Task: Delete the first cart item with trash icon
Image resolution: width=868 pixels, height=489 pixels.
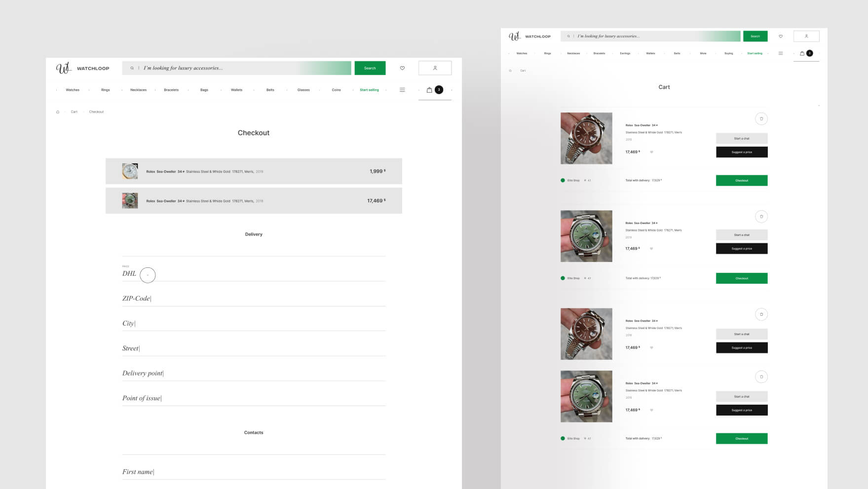Action: 761,119
